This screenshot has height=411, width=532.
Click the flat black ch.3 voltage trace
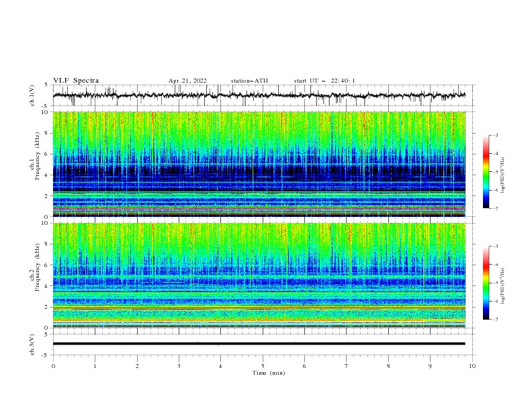(x=259, y=344)
